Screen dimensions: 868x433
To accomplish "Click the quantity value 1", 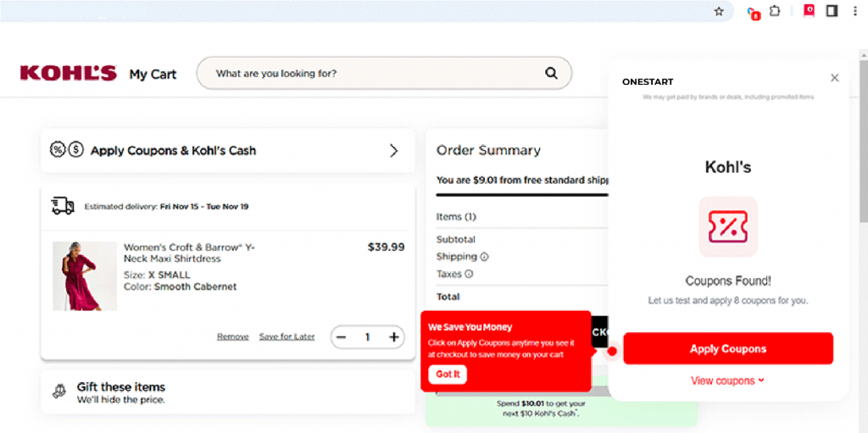I will (367, 337).
